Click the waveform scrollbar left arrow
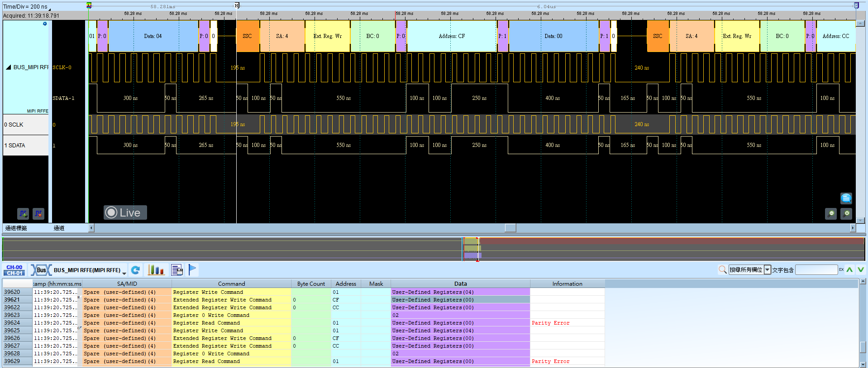This screenshot has height=368, width=868. pyautogui.click(x=91, y=228)
